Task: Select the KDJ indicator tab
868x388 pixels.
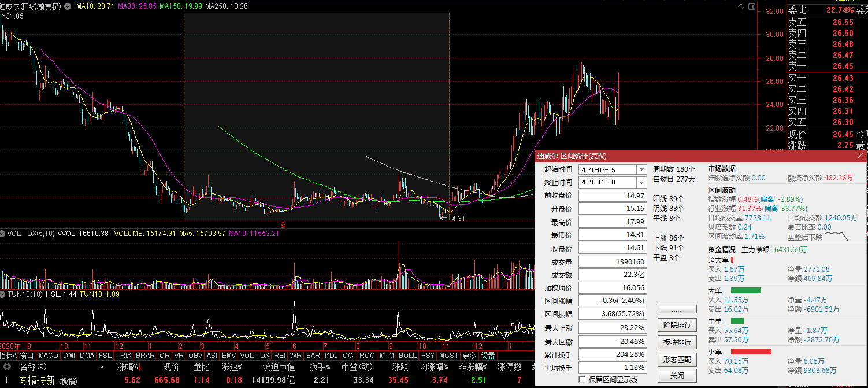Action: (x=331, y=356)
